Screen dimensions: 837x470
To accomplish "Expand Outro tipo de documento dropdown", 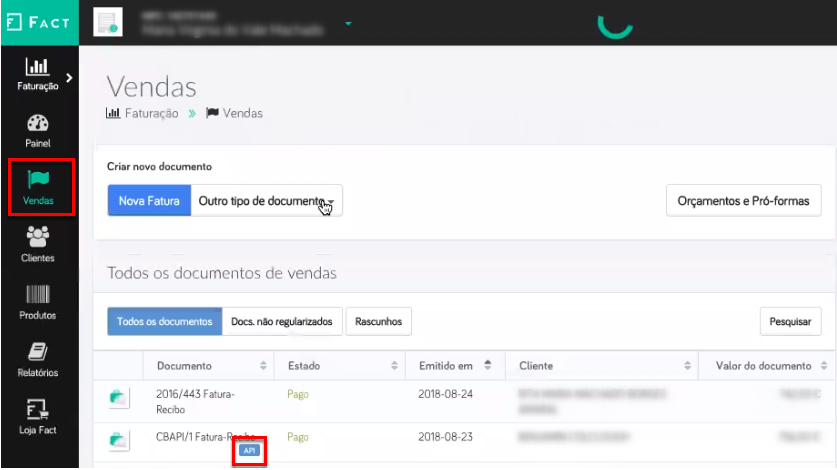I will click(x=266, y=201).
